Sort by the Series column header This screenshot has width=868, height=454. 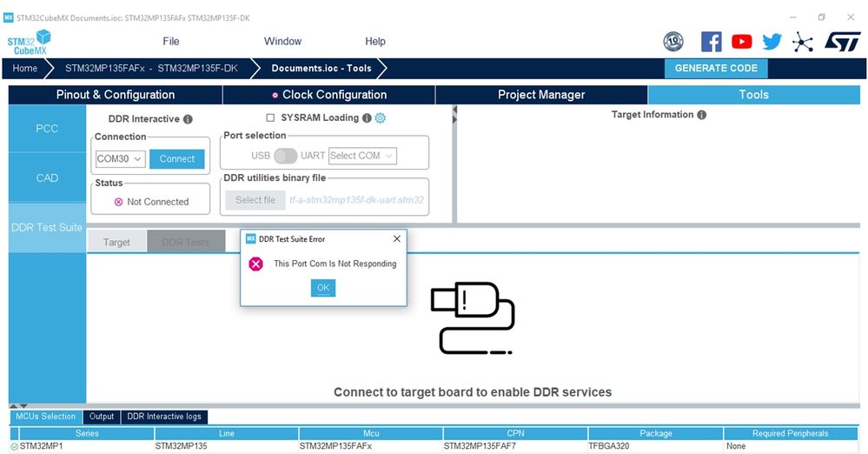tap(87, 433)
